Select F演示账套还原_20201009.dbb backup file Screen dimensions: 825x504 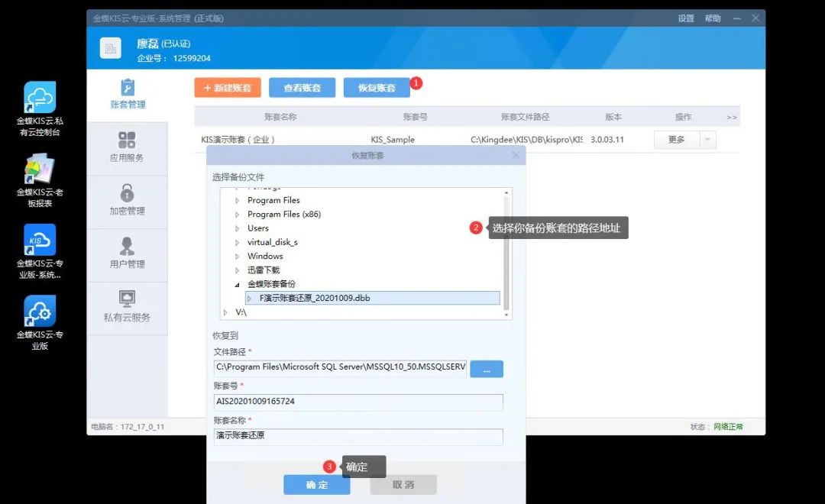click(x=373, y=299)
